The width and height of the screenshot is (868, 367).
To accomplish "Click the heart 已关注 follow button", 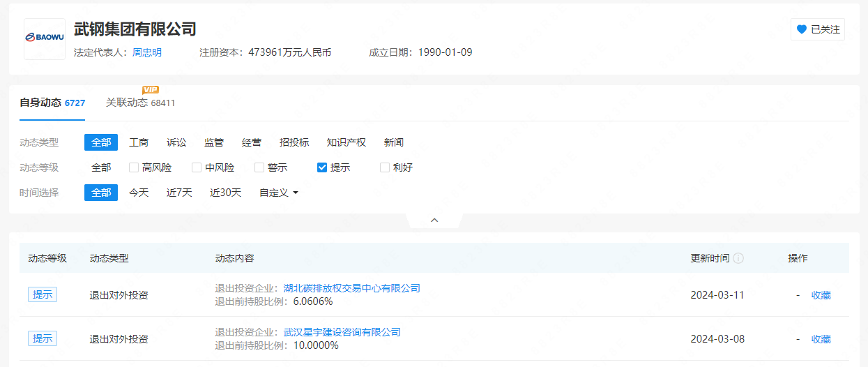I will tap(817, 30).
